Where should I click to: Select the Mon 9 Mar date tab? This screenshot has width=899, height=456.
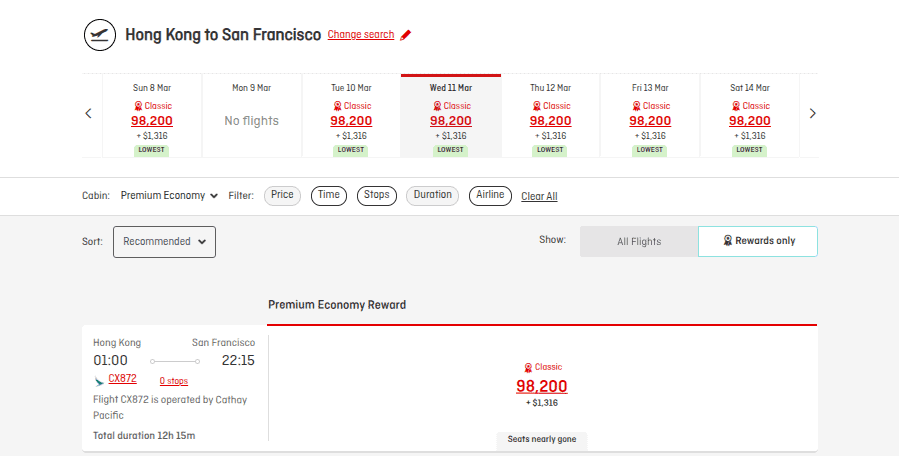[252, 116]
